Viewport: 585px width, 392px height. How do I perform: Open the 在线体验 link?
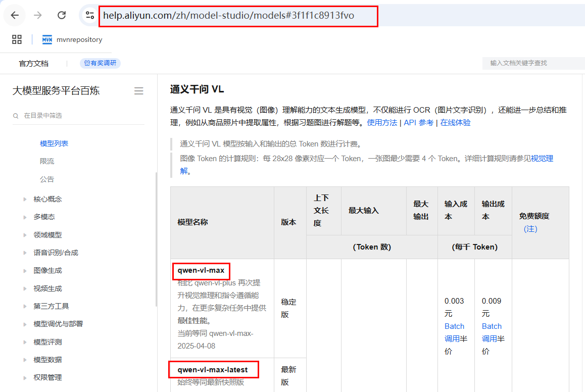point(455,123)
